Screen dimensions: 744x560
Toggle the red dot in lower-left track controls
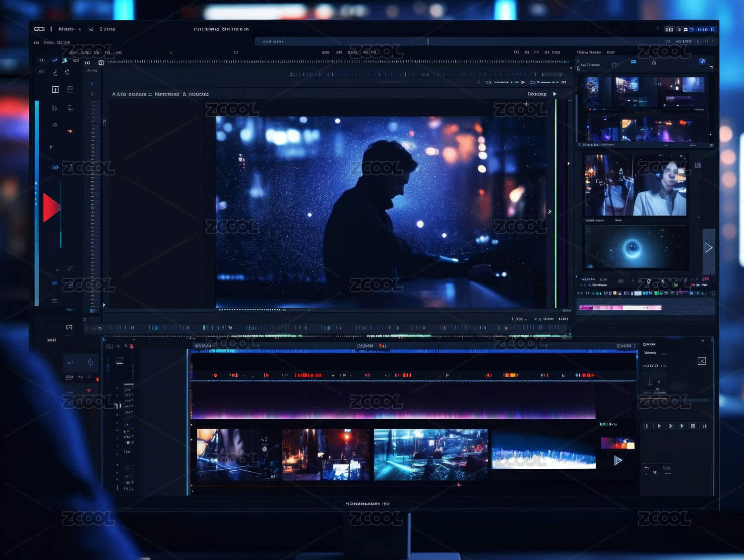pos(97,379)
